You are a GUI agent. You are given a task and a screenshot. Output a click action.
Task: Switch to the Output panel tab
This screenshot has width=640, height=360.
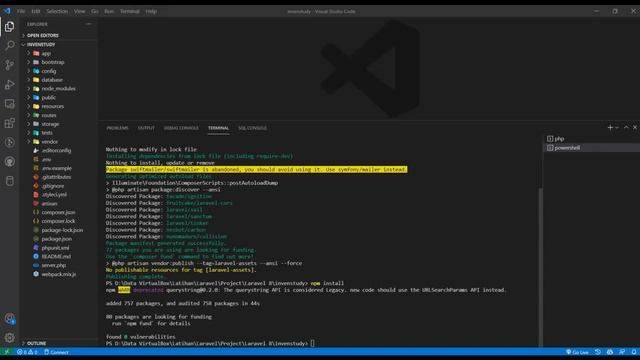click(x=146, y=128)
